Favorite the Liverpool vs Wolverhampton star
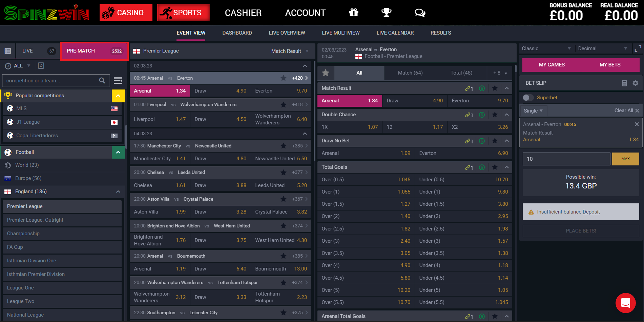Screen dimensions: 644x322 tap(284, 104)
